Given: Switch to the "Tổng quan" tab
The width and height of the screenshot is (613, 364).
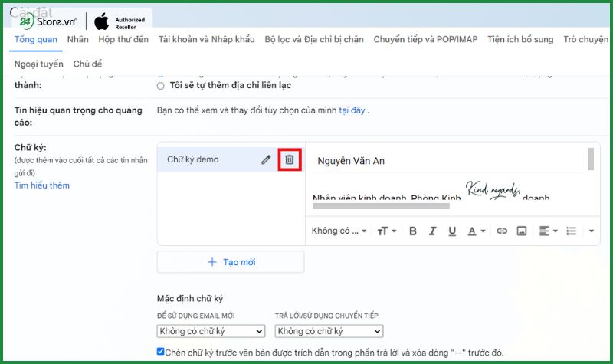Looking at the screenshot, I should point(36,40).
